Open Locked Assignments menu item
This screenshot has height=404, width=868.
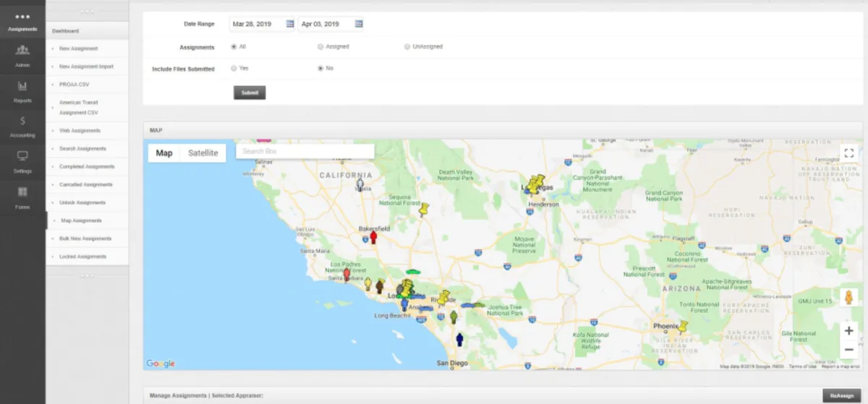coord(88,257)
